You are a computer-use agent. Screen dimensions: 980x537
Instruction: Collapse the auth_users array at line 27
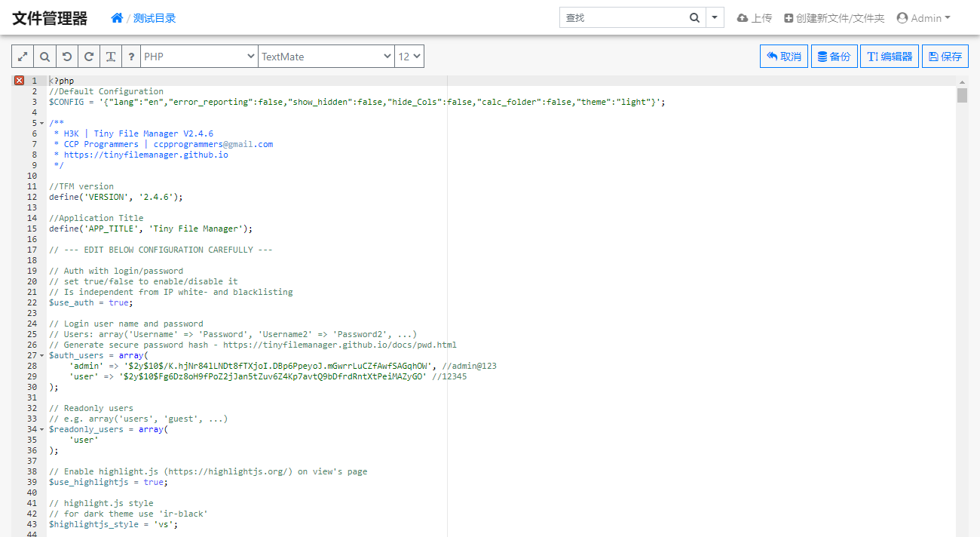(41, 354)
